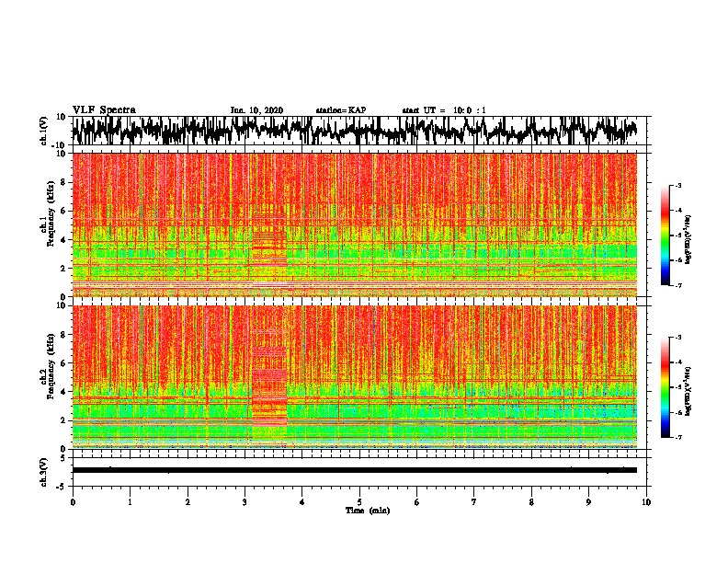Click time tick label "7" on bottom axis
Image resolution: width=728 pixels, height=563 pixels.
[x=474, y=502]
